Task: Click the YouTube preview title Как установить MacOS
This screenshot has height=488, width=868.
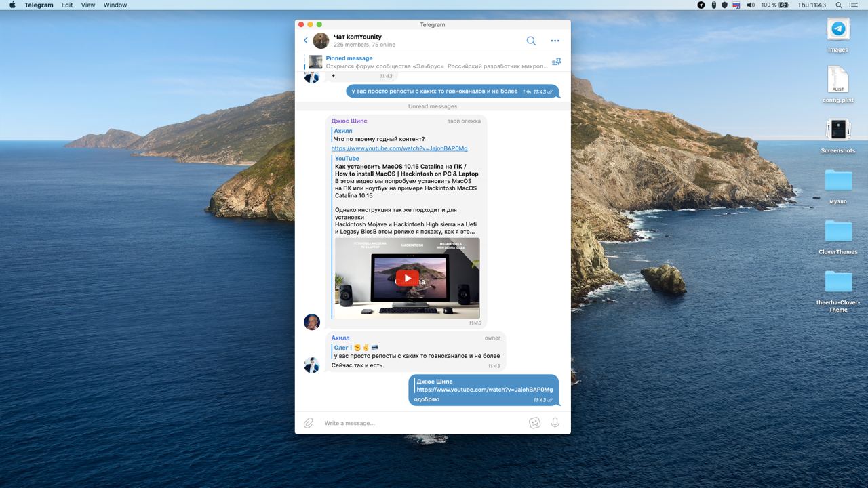Action: 406,170
